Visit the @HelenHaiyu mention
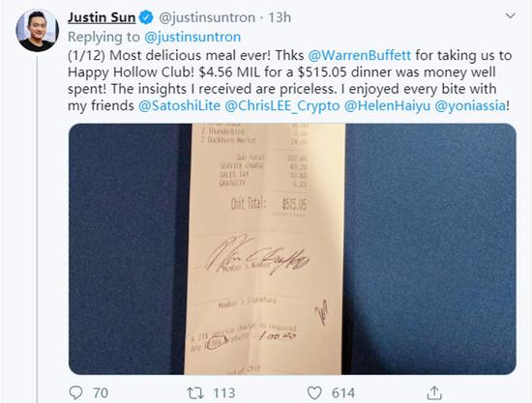This screenshot has height=403, width=532. [387, 105]
